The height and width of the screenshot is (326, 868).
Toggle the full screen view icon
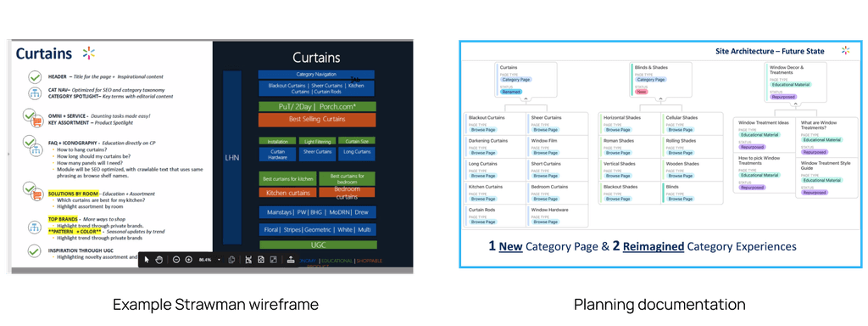(273, 260)
